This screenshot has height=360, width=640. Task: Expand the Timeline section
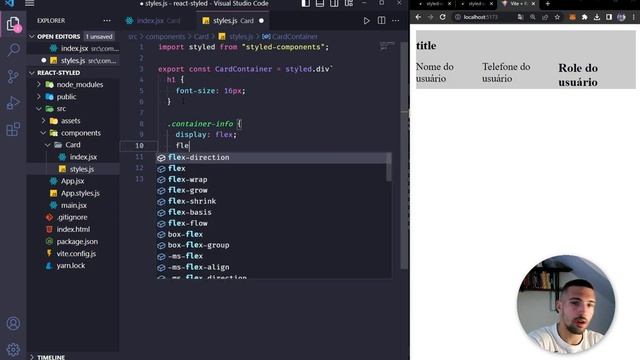pyautogui.click(x=32, y=357)
